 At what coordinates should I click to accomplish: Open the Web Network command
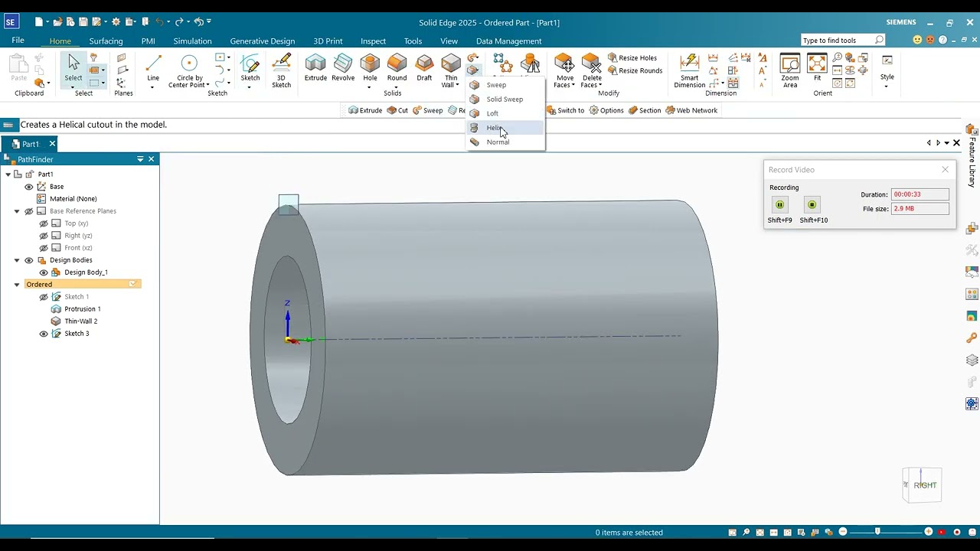(691, 110)
